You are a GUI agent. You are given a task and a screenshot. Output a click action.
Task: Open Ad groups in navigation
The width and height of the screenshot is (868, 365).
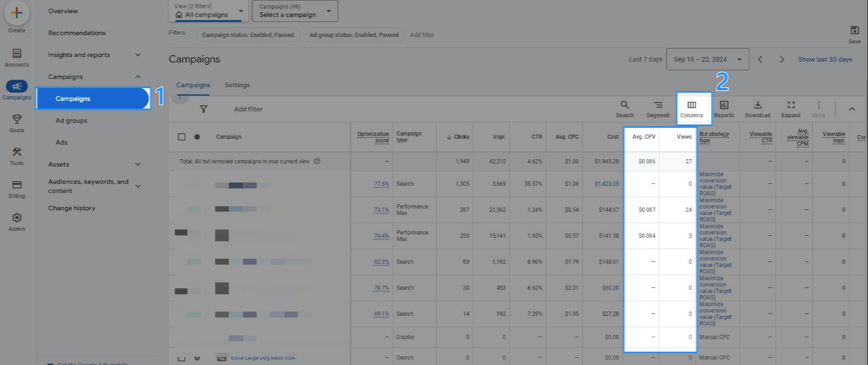(x=71, y=120)
